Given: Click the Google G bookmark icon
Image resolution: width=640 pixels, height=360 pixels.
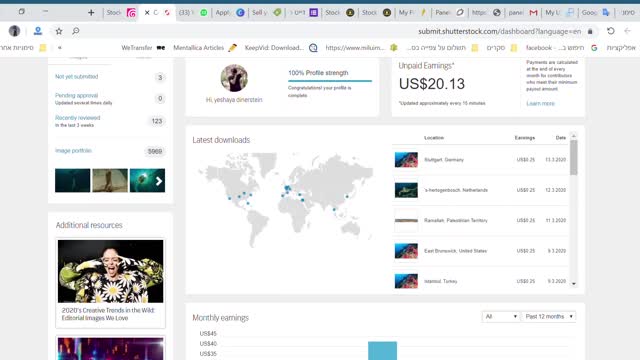Looking at the screenshot, I should [594, 48].
